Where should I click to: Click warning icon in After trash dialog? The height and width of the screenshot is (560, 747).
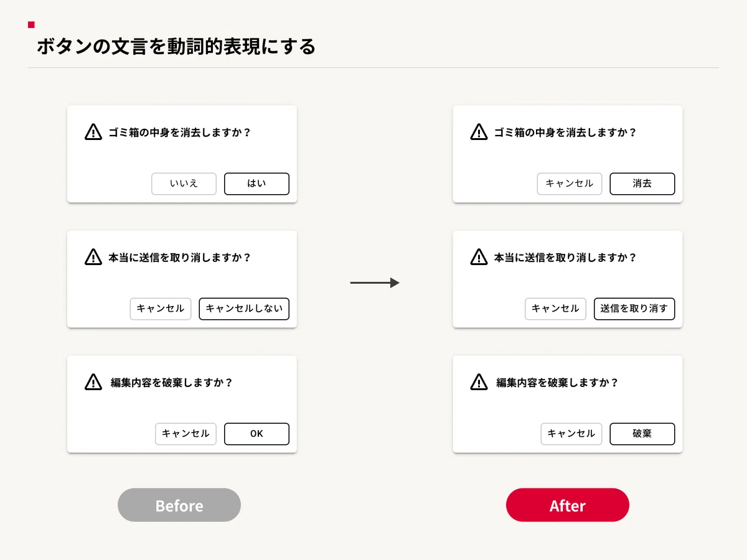479,132
